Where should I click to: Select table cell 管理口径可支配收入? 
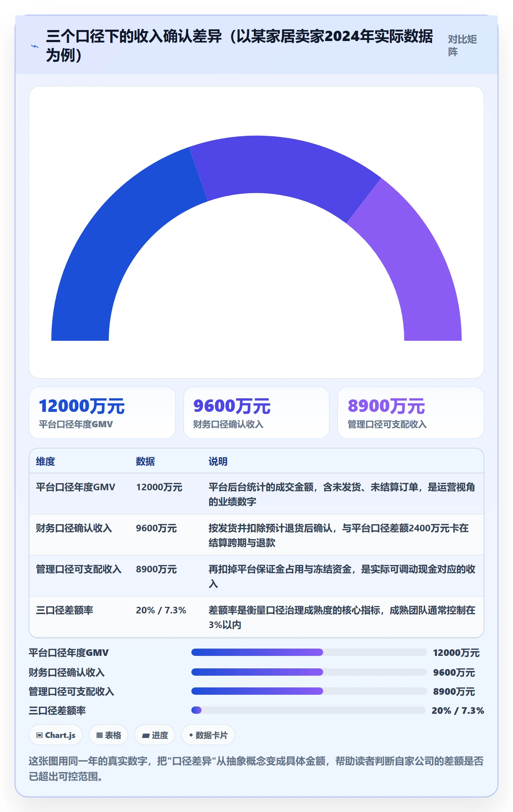[x=79, y=569]
